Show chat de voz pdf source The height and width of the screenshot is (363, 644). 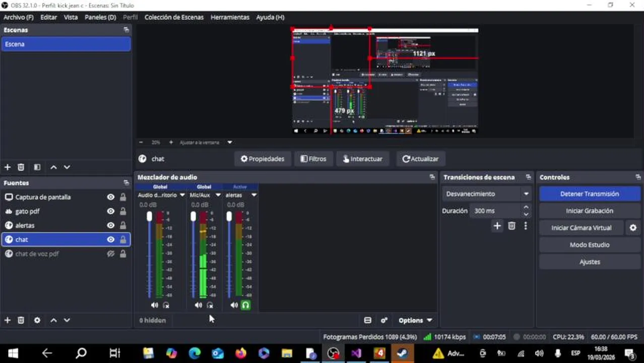tap(110, 254)
